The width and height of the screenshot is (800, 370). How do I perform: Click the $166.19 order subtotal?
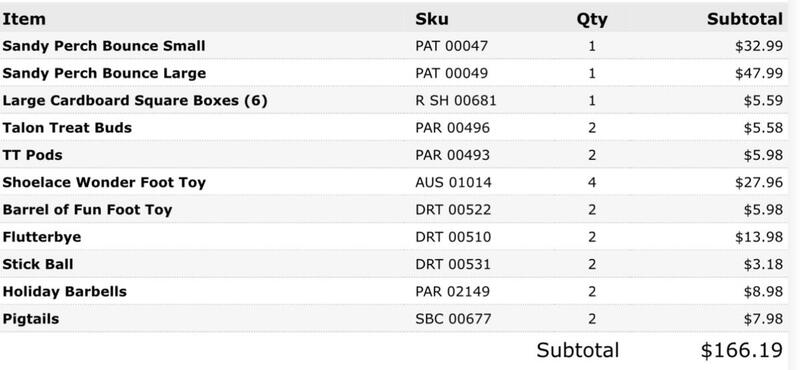coord(741,350)
